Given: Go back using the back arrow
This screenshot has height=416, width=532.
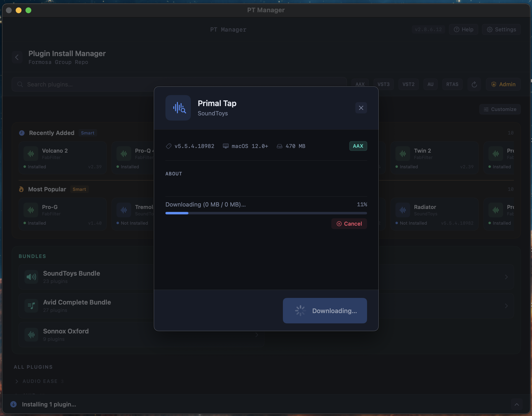Looking at the screenshot, I should tap(17, 57).
